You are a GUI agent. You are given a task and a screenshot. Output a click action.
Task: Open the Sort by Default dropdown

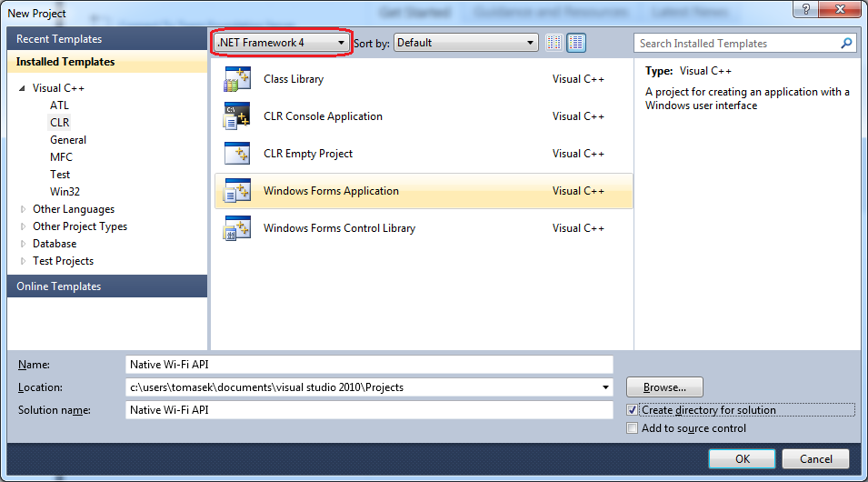pyautogui.click(x=465, y=43)
